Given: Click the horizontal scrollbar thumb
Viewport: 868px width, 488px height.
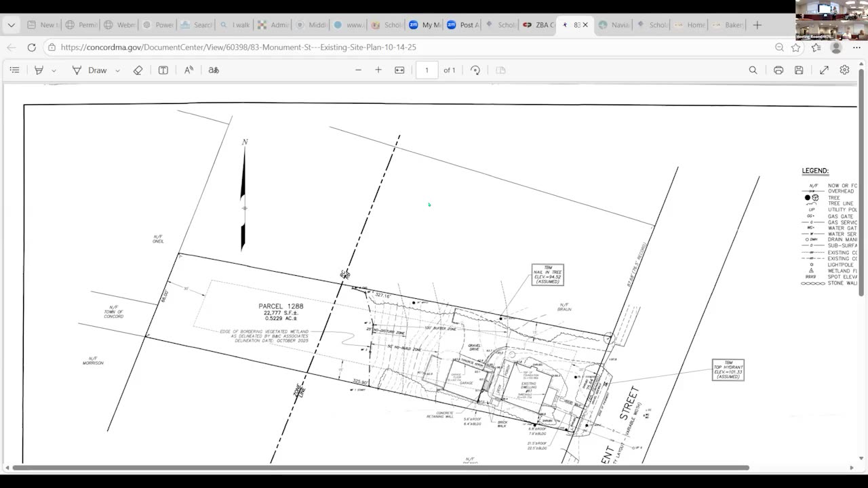Looking at the screenshot, I should coord(380,468).
